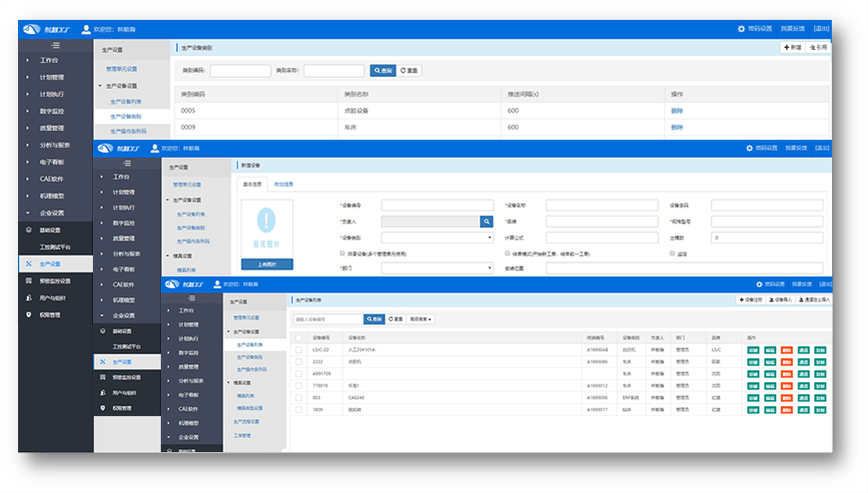The height and width of the screenshot is (493, 868).
Task: Check the row checkbox for device 003
Action: [299, 397]
